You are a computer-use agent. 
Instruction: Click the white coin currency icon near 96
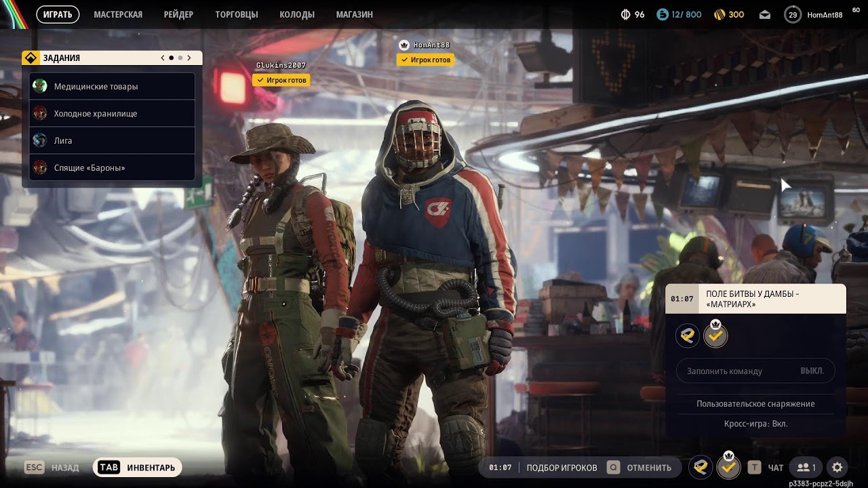pos(625,15)
